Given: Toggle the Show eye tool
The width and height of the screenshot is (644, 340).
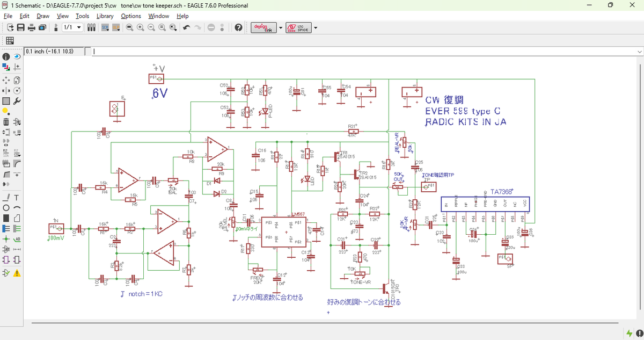Looking at the screenshot, I should (x=17, y=56).
